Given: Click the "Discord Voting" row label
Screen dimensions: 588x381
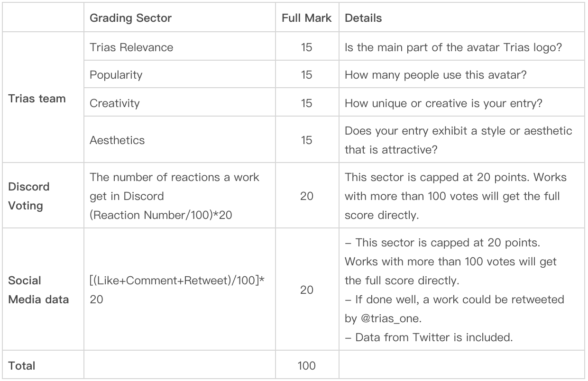Looking at the screenshot, I should [x=29, y=196].
